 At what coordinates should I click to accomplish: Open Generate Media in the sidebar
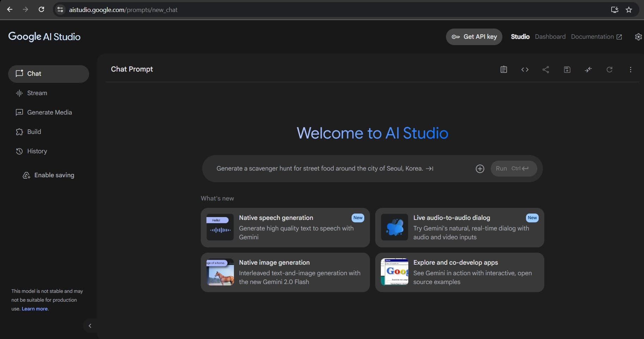tap(49, 112)
